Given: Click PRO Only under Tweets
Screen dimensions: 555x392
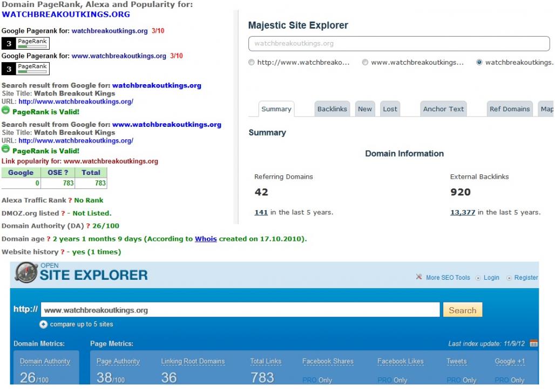Looking at the screenshot, I should click(x=462, y=380).
